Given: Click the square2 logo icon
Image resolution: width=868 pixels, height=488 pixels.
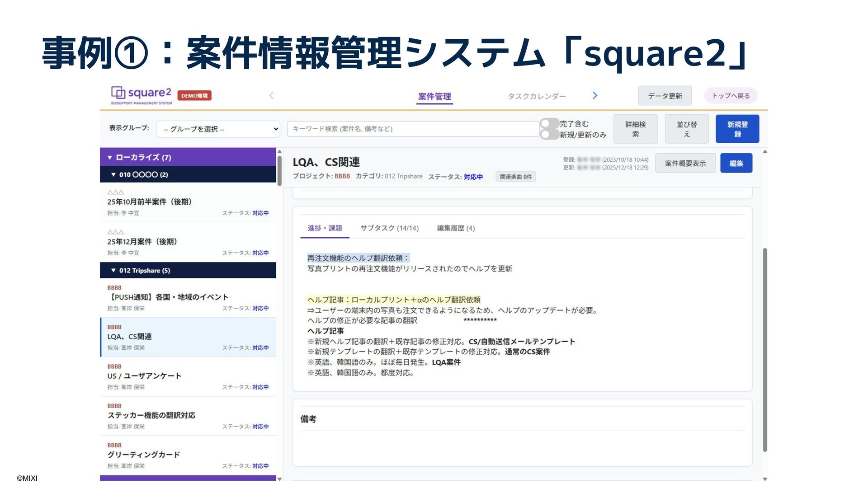Looking at the screenshot, I should tap(118, 93).
